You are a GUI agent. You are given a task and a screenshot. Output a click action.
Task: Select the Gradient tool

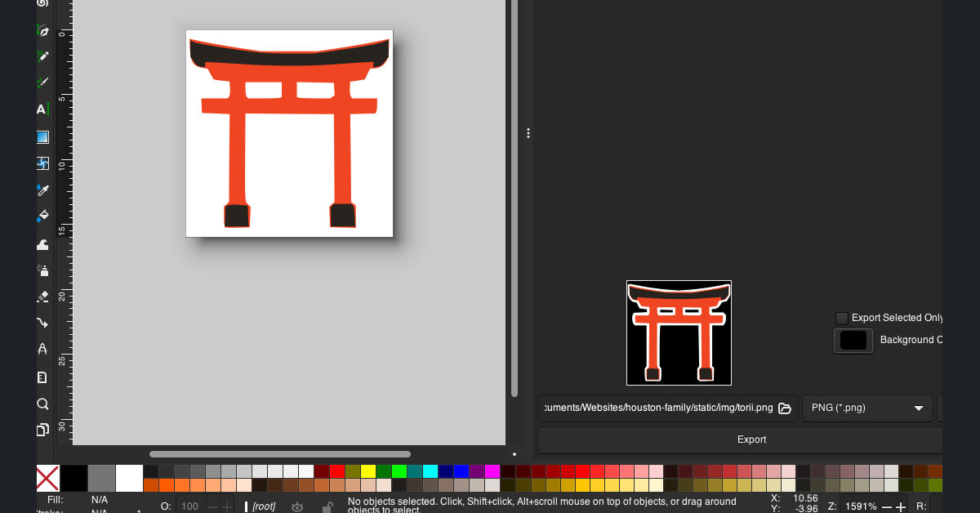[43, 136]
